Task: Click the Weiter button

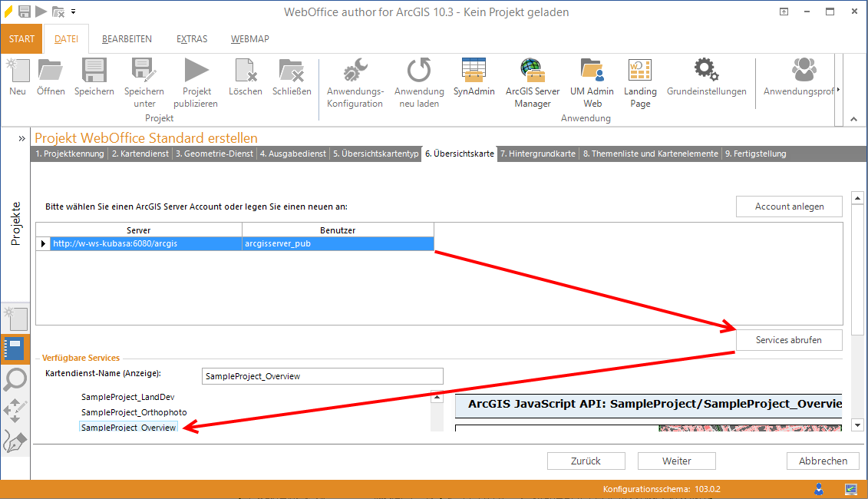Action: [677, 461]
